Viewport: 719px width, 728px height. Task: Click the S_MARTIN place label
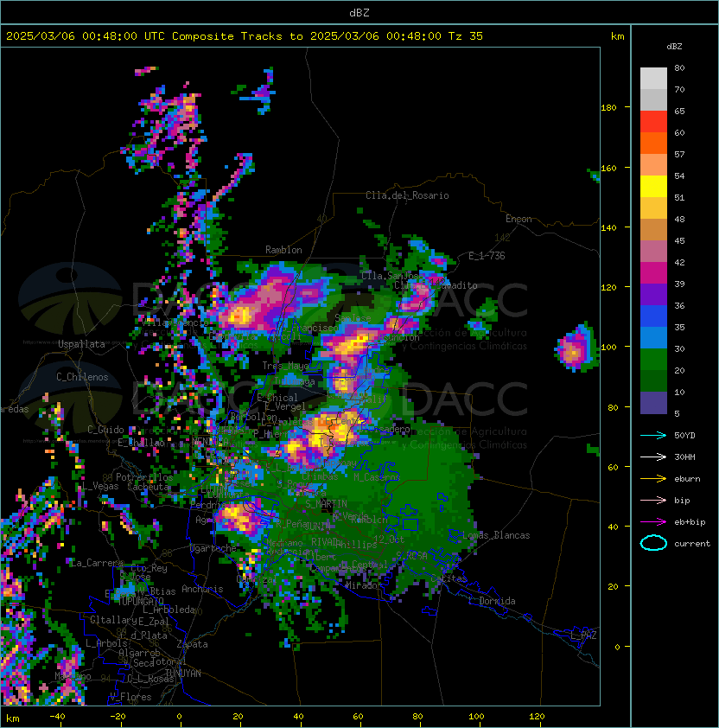(x=326, y=503)
